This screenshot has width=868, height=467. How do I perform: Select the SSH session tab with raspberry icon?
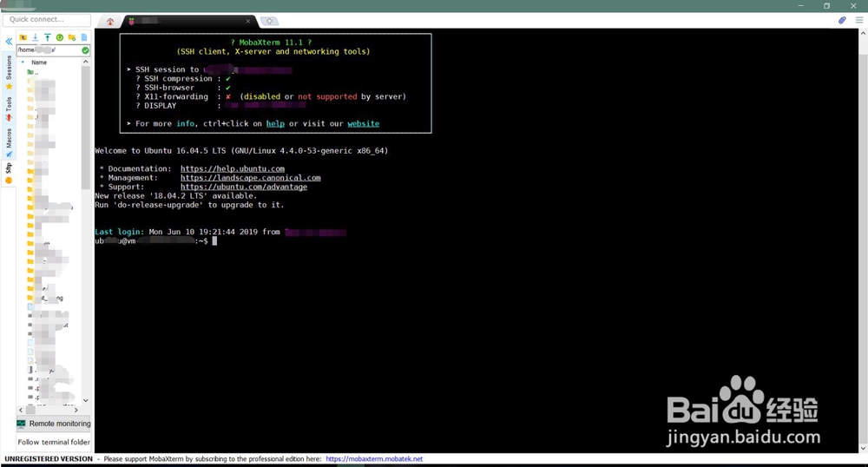(x=188, y=21)
